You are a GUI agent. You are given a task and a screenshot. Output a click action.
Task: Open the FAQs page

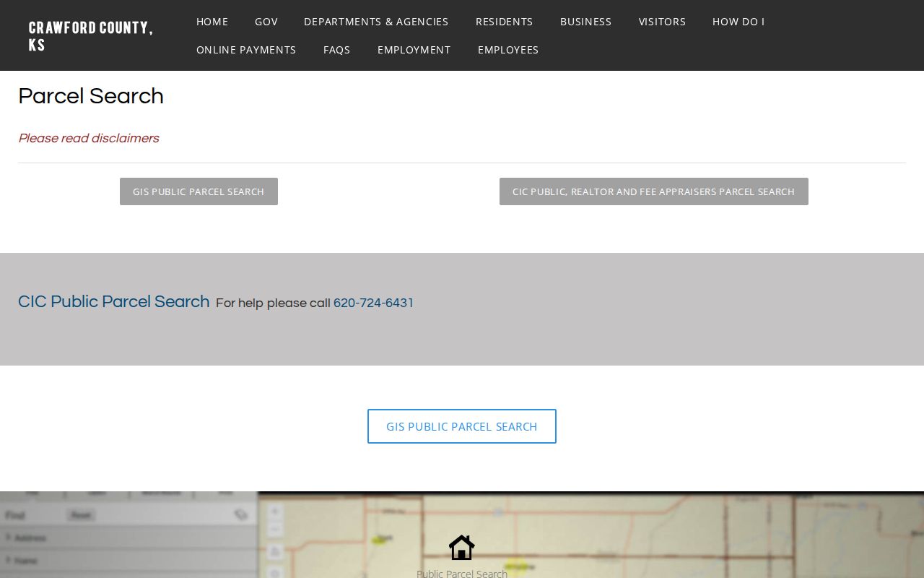click(x=337, y=50)
